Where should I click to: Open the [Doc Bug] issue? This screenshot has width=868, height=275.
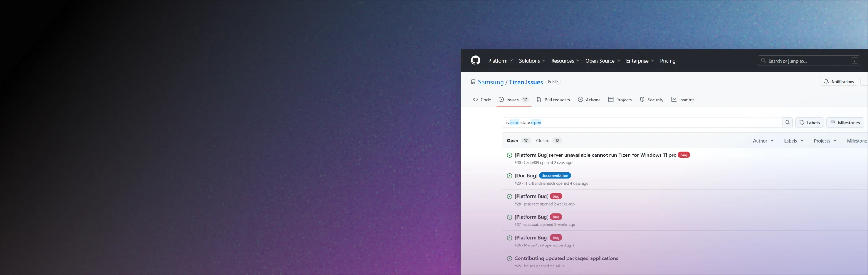click(x=526, y=175)
